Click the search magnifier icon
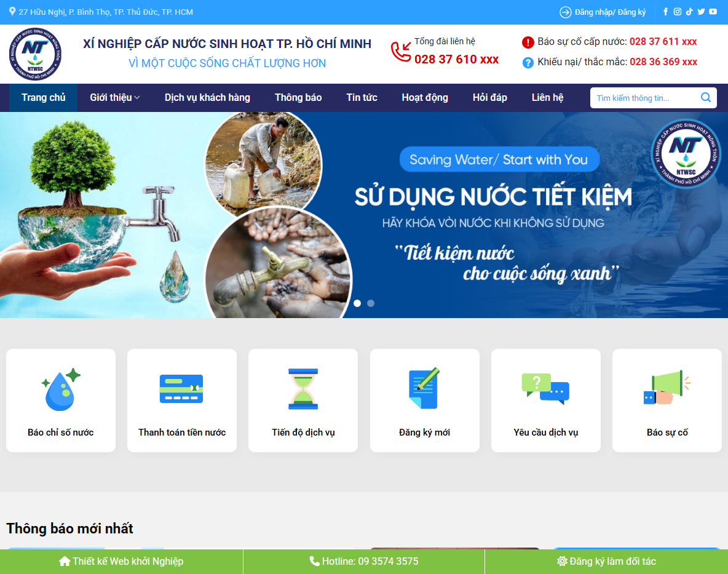This screenshot has width=728, height=574. [705, 97]
